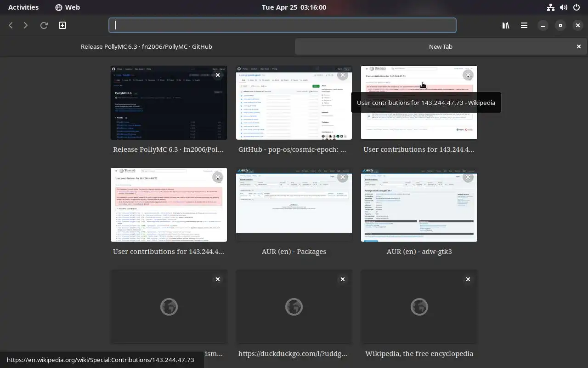Select the New Tab tab
The width and height of the screenshot is (588, 368).
(x=441, y=46)
